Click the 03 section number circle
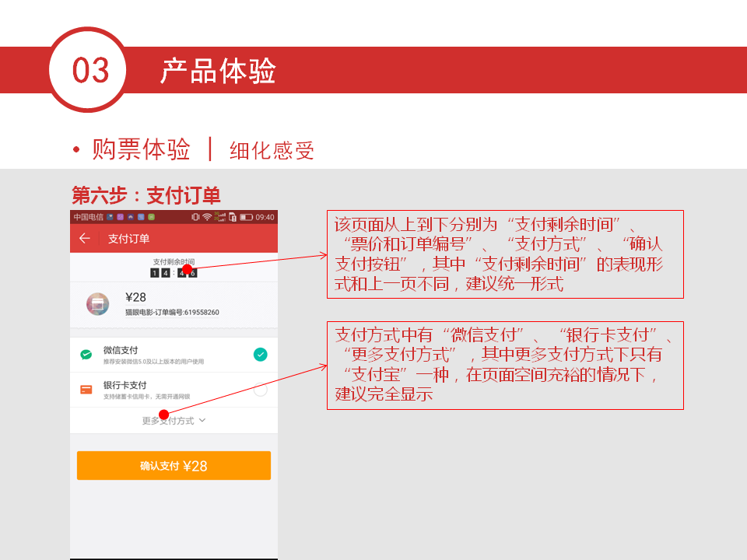The height and width of the screenshot is (560, 747). click(88, 70)
